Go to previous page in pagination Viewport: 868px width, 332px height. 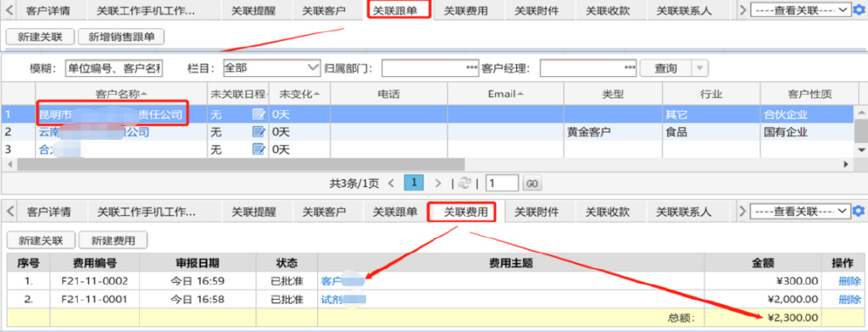[x=392, y=183]
